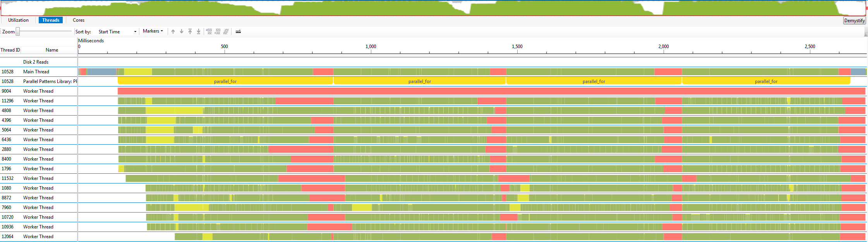Click the Milliseconds axis label
Viewport: 868px width, 242px height.
(x=91, y=41)
